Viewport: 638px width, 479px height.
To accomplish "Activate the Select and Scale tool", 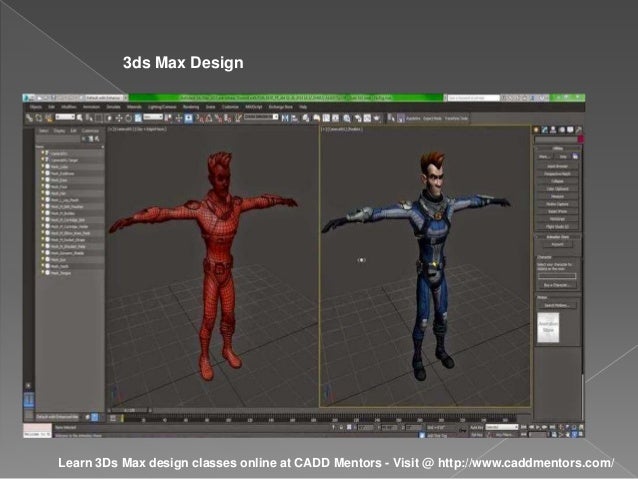I will [x=138, y=118].
